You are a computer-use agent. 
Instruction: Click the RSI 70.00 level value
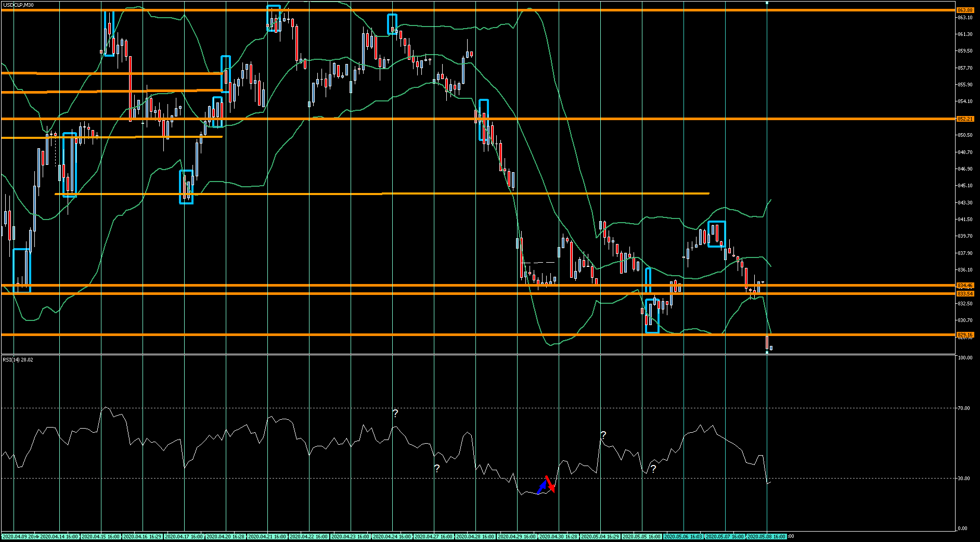(964, 408)
